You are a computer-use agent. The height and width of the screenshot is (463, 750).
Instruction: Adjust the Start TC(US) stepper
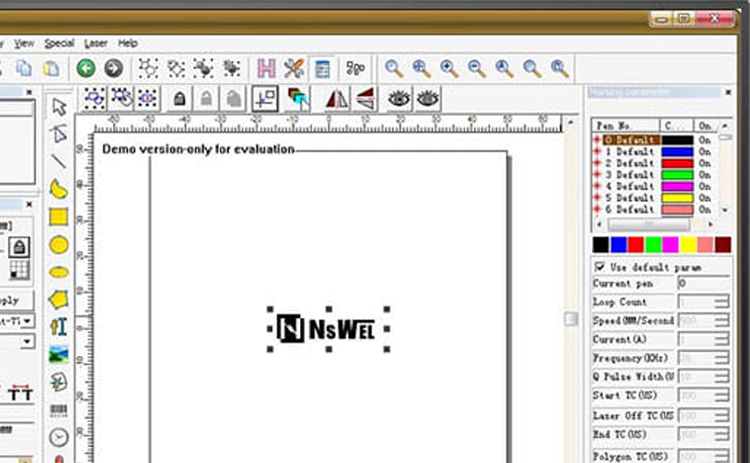click(x=722, y=395)
